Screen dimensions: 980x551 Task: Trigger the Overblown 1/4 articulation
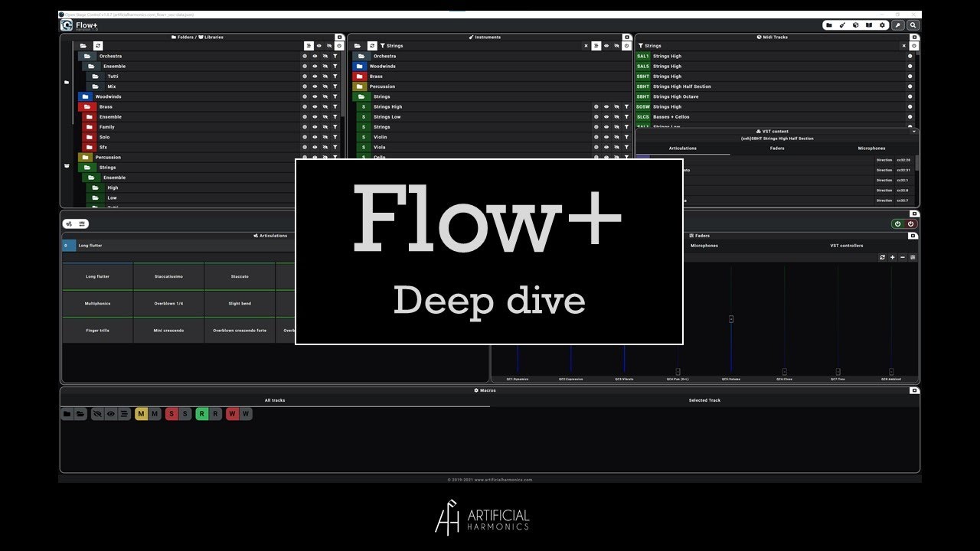[x=168, y=304]
